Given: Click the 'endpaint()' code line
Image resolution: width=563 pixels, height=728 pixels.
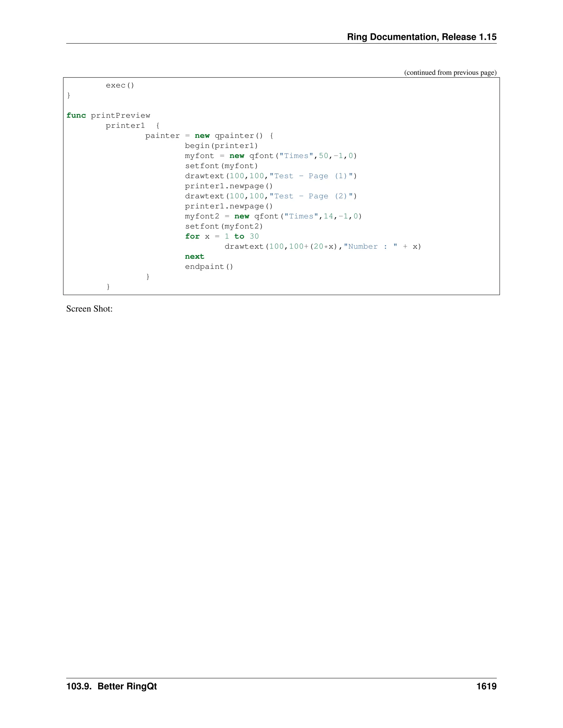Looking at the screenshot, I should 209,266.
